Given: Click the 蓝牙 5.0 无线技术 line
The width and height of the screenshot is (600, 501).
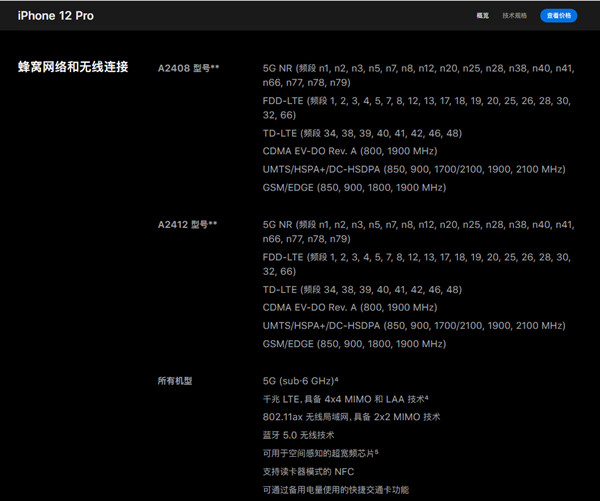Looking at the screenshot, I should point(298,435).
